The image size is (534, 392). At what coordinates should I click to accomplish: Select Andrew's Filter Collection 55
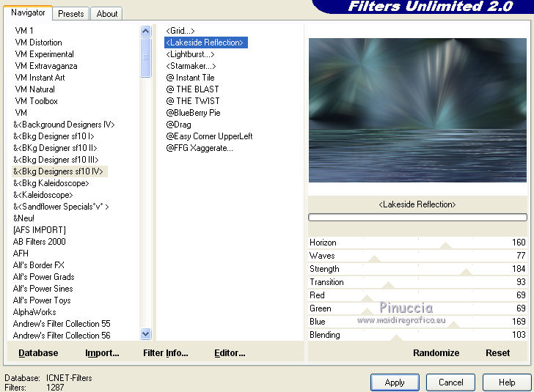click(x=62, y=324)
